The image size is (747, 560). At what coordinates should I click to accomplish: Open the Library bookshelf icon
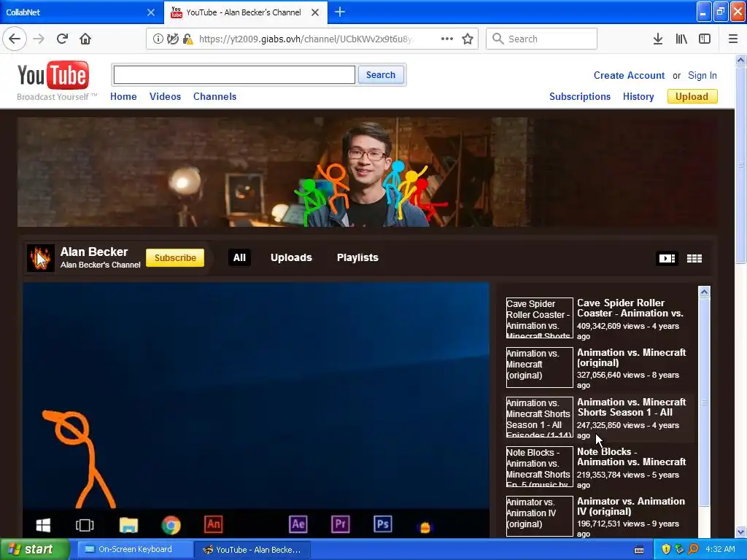(x=681, y=39)
